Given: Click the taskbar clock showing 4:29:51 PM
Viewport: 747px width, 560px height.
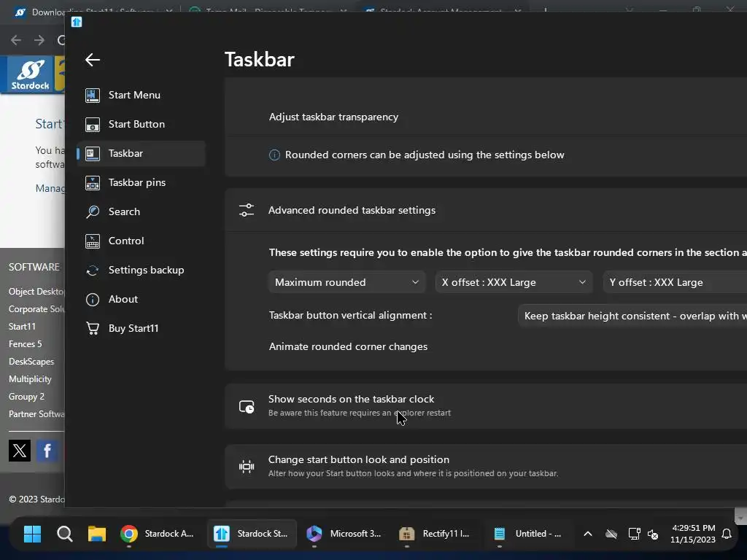Looking at the screenshot, I should (693, 534).
